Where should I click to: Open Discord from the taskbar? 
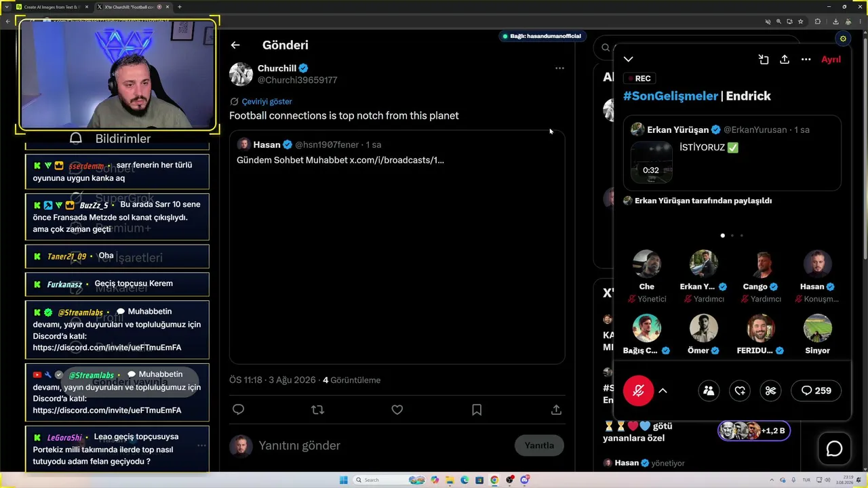(x=524, y=480)
